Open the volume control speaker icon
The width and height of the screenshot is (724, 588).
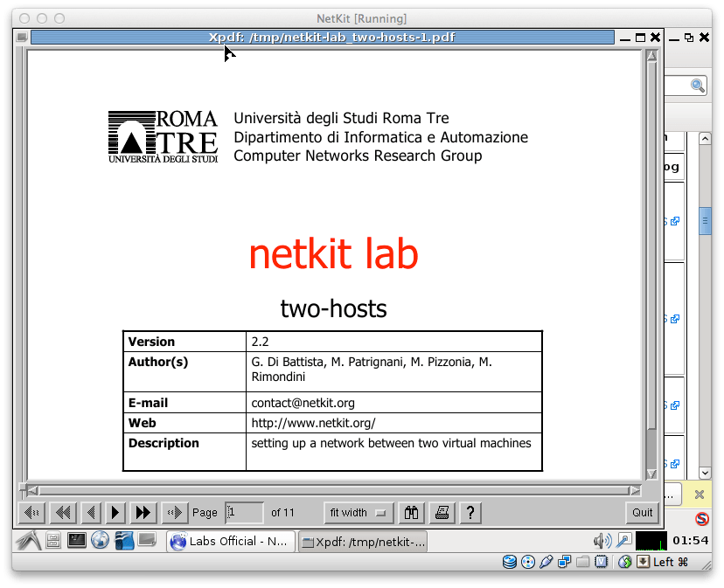point(602,541)
